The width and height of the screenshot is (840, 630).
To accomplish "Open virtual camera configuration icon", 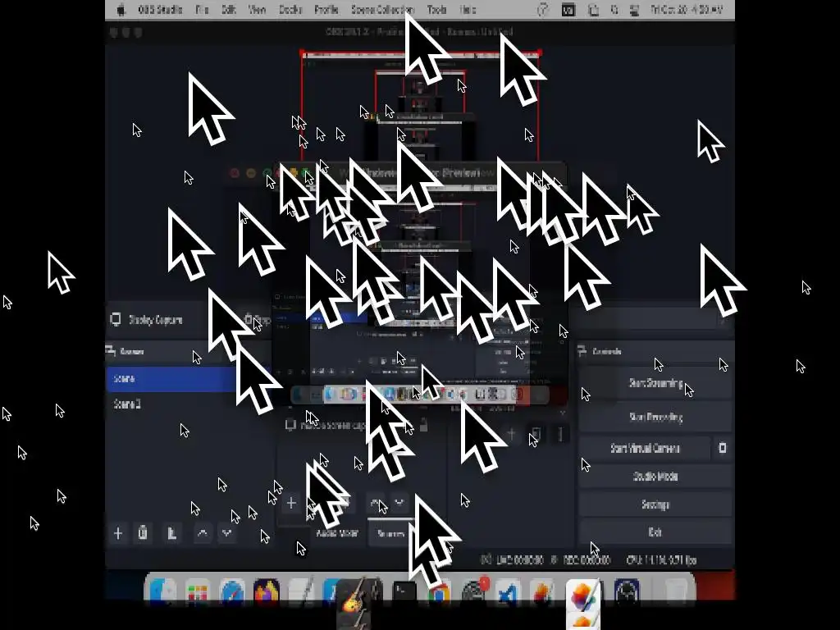I will point(722,448).
